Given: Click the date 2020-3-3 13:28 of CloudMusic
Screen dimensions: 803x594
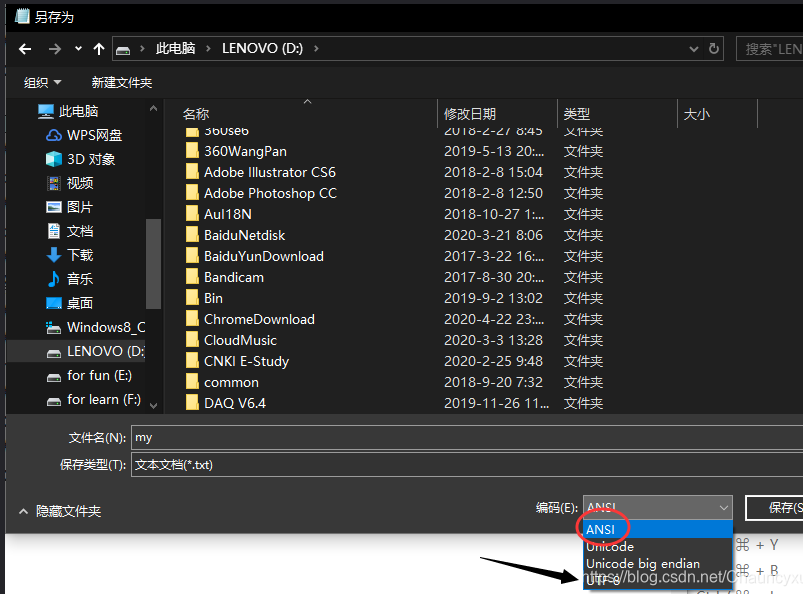Looking at the screenshot, I should pos(493,340).
